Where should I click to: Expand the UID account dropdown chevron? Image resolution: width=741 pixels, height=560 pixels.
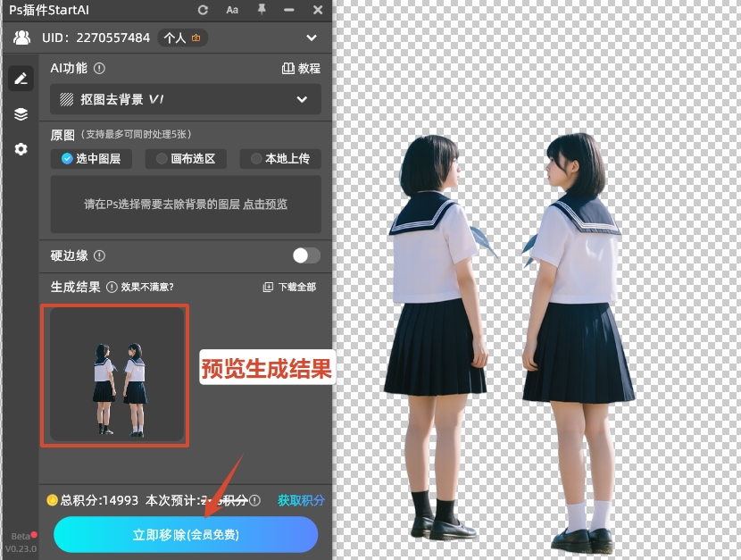coord(311,38)
